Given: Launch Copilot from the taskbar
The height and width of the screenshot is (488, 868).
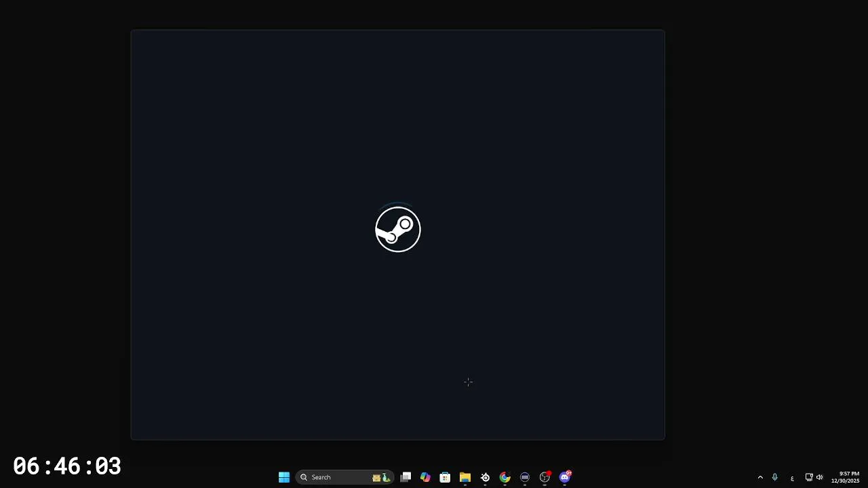Looking at the screenshot, I should pos(425,477).
